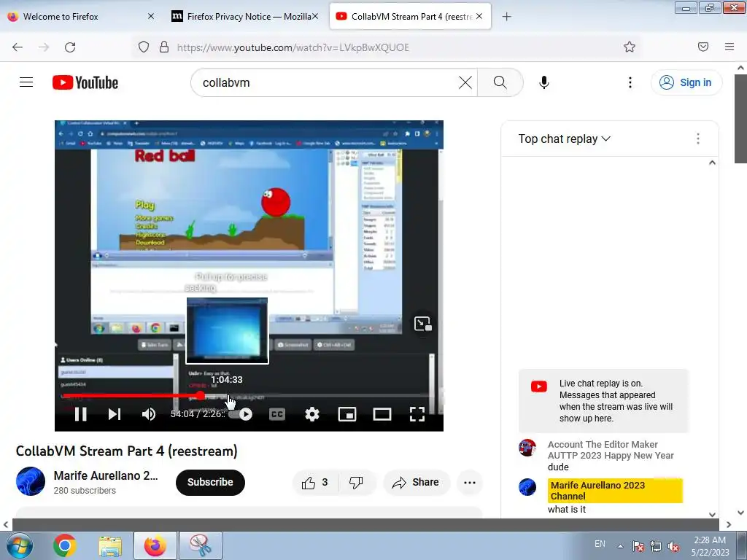Open Windows Explorer from the taskbar

(110, 545)
